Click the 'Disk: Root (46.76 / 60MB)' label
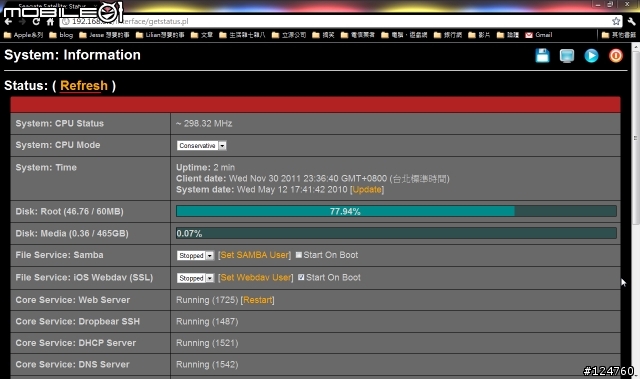Screen dimensions: 640x379 point(69,212)
